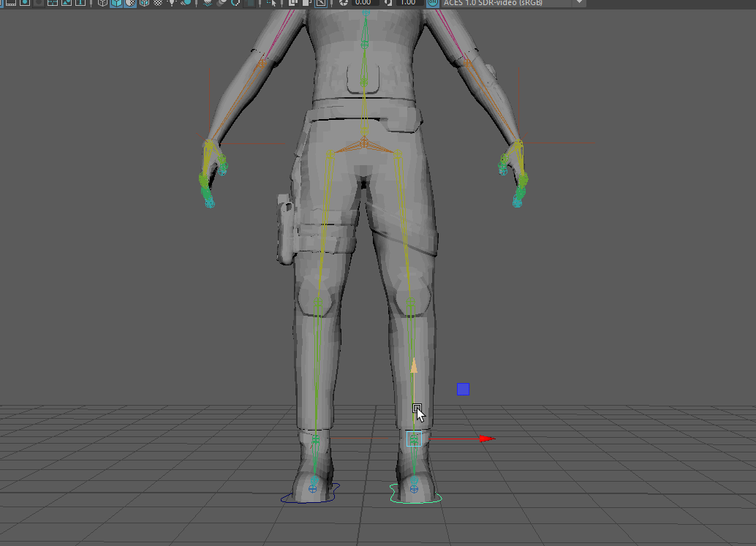Switch viewport to wireframe display
756x546 pixels.
click(102, 3)
